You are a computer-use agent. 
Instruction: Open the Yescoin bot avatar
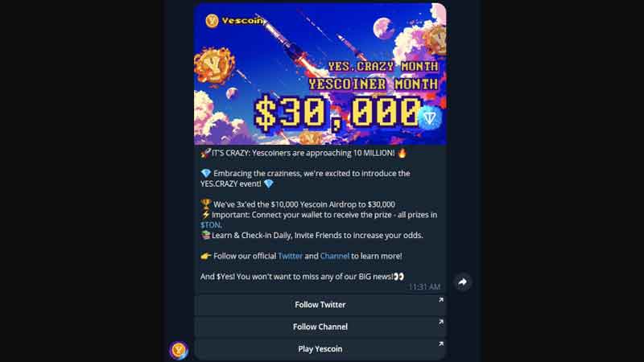coord(179,350)
